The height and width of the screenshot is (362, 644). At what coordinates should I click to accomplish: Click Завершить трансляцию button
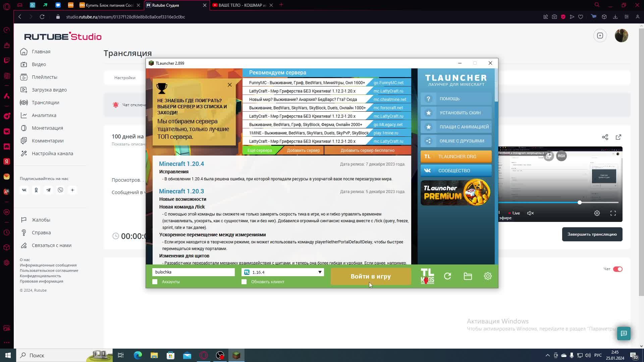tap(592, 234)
